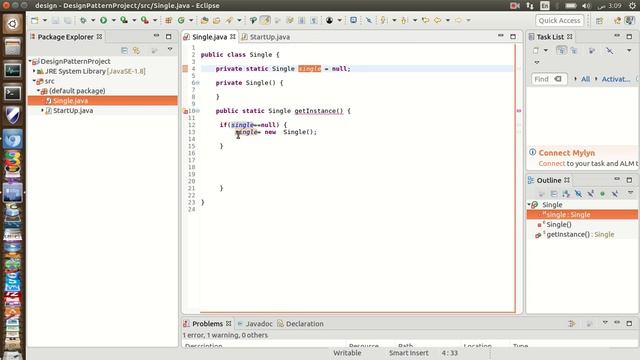Expand the StartUp.java tree item
Screen dimensions: 640x360
point(42,110)
